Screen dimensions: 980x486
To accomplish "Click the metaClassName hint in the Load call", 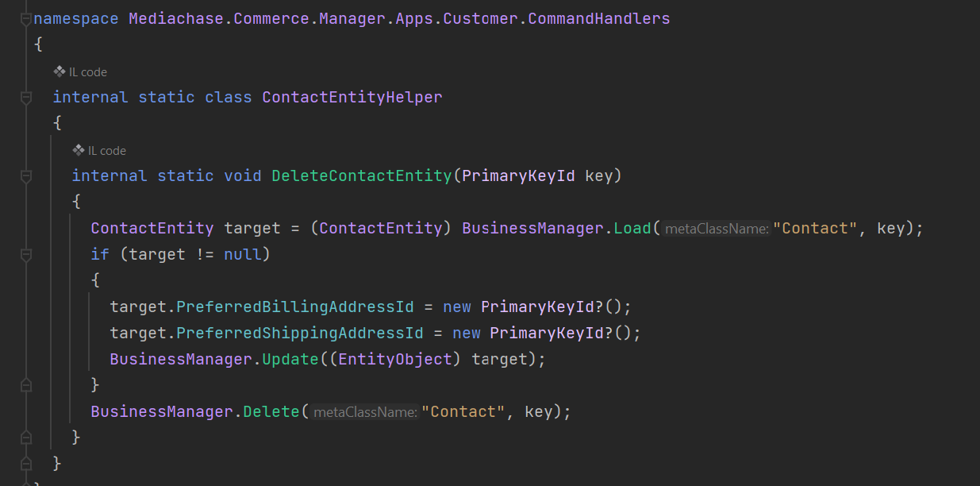I will [716, 229].
